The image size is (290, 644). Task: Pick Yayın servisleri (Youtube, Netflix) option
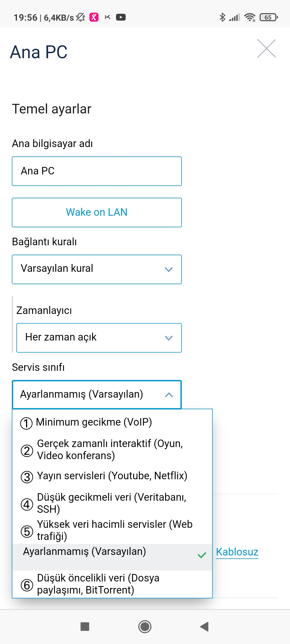(112, 476)
